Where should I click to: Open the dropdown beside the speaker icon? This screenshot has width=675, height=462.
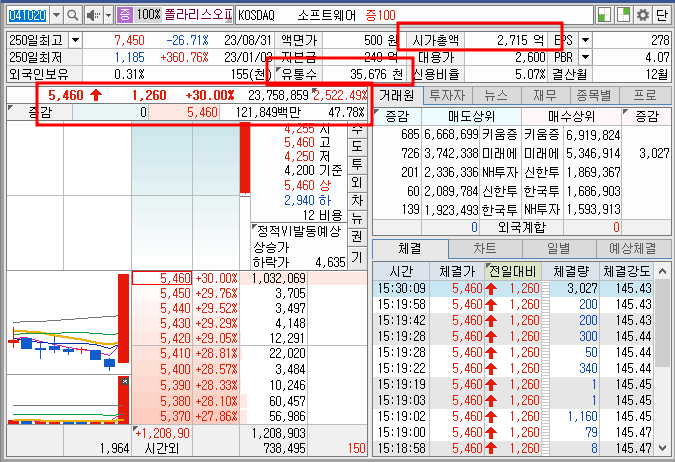pyautogui.click(x=108, y=16)
